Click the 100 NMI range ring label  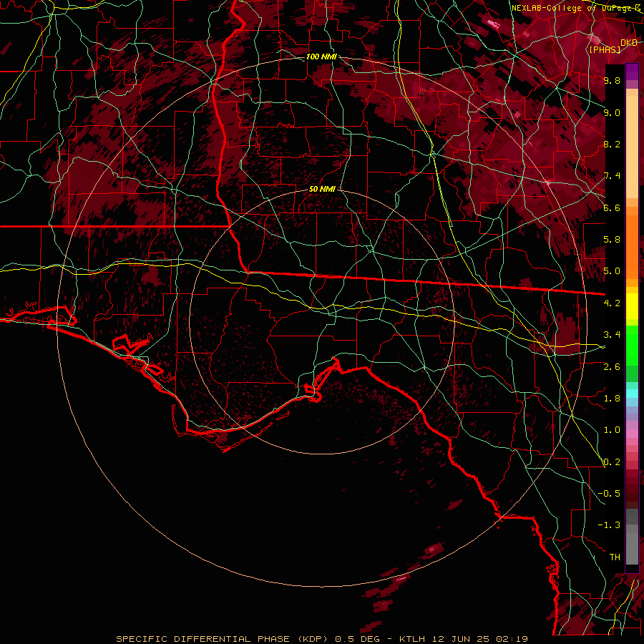[x=321, y=57]
